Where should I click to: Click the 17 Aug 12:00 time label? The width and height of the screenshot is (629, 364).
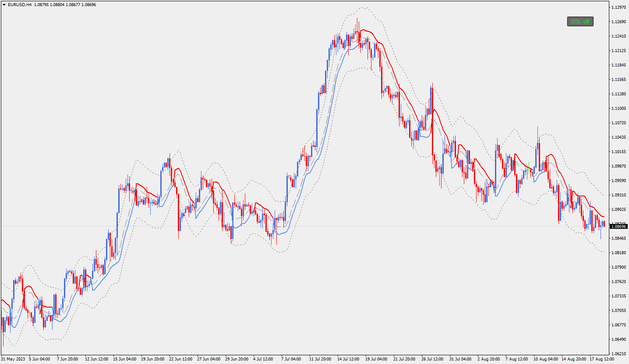601,359
